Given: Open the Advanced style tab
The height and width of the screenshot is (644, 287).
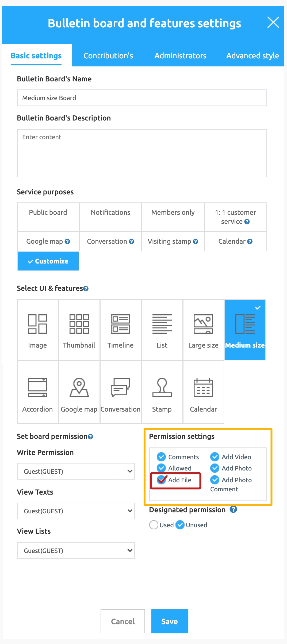Looking at the screenshot, I should coord(252,55).
